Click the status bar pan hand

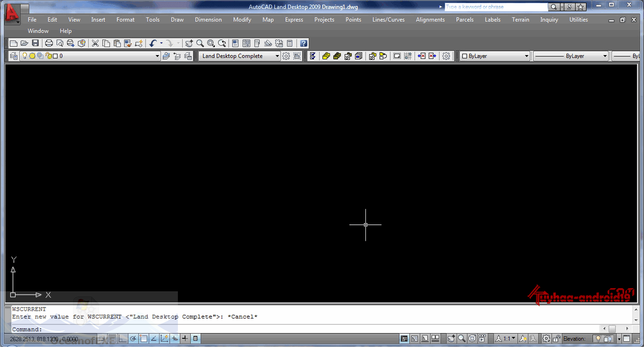point(451,338)
